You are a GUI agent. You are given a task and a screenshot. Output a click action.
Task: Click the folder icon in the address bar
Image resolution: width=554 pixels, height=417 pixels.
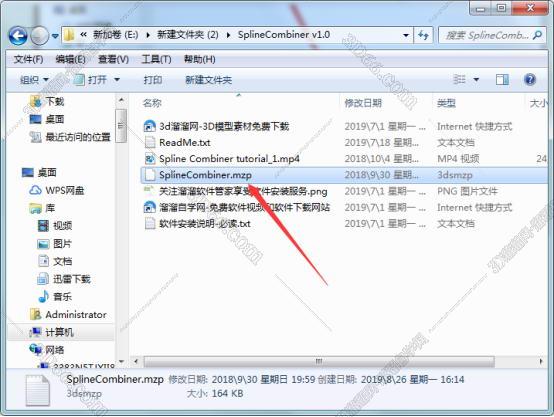click(69, 35)
